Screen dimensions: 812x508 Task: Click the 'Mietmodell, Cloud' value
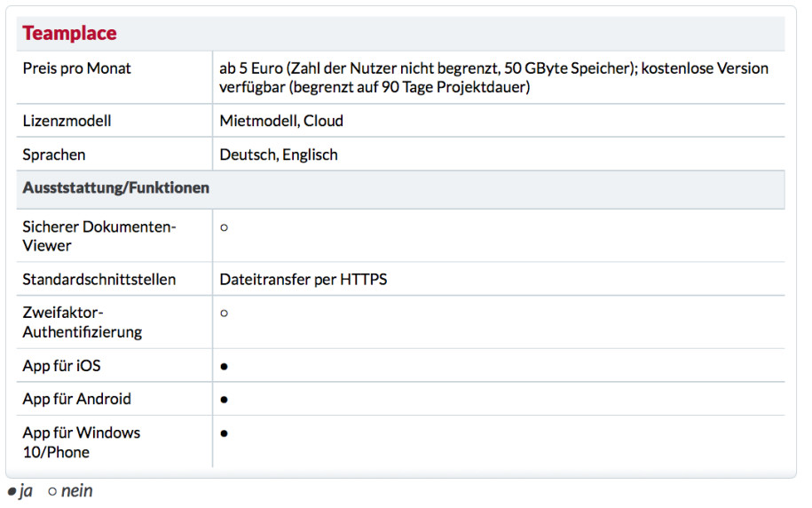click(x=281, y=121)
